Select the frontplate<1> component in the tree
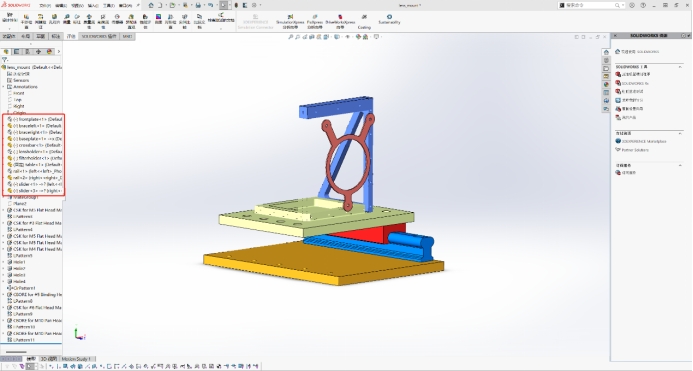The width and height of the screenshot is (693, 371). [x=34, y=119]
